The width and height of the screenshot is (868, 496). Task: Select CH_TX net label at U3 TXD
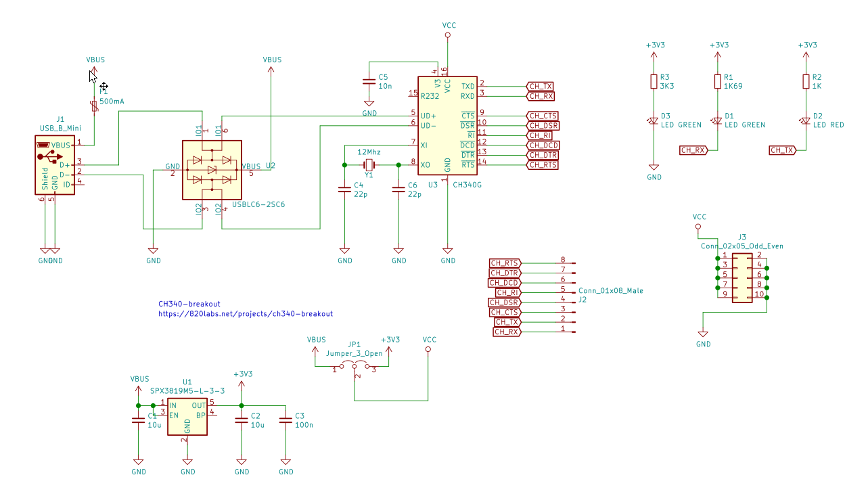tap(540, 86)
